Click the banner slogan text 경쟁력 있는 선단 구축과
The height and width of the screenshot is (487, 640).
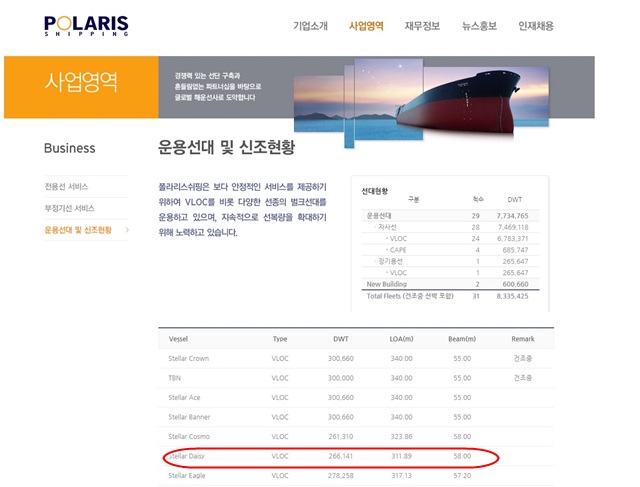207,76
